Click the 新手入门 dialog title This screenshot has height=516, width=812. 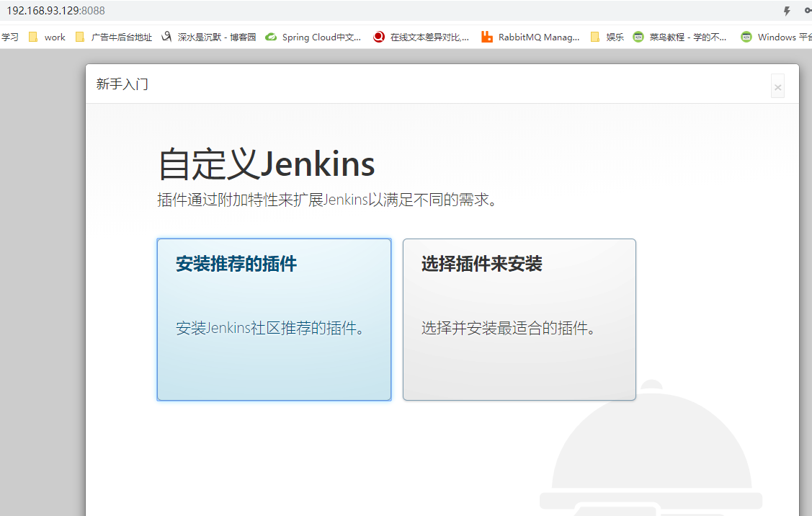pyautogui.click(x=122, y=84)
